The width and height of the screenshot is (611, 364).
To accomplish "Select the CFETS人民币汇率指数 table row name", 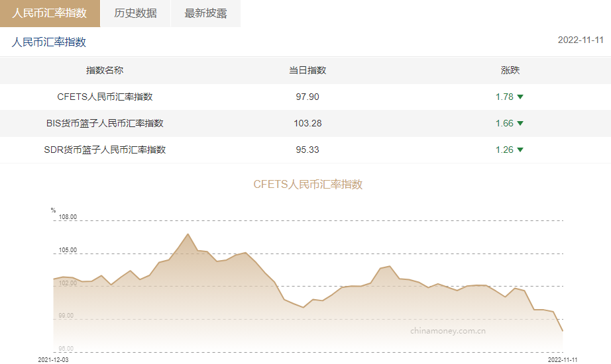I will (x=105, y=97).
